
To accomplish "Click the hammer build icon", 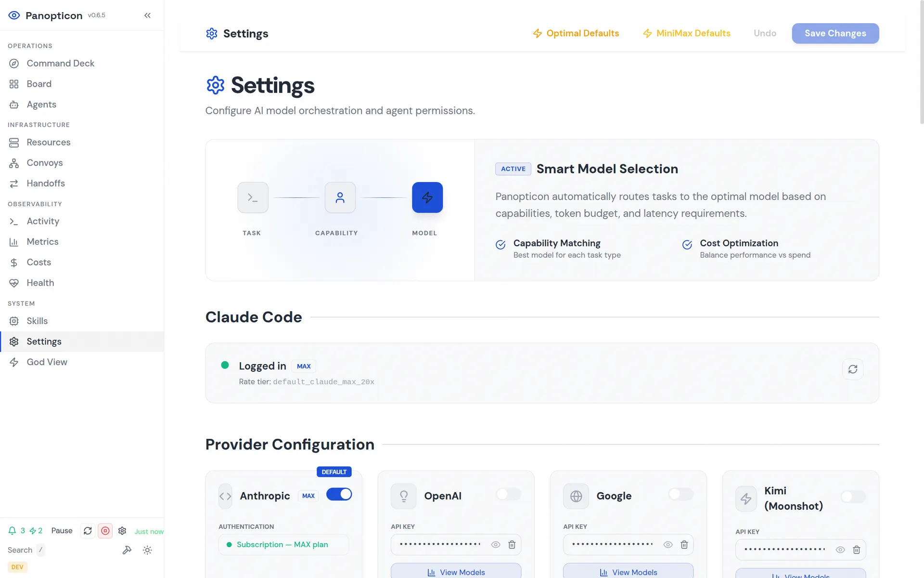I will pos(127,550).
